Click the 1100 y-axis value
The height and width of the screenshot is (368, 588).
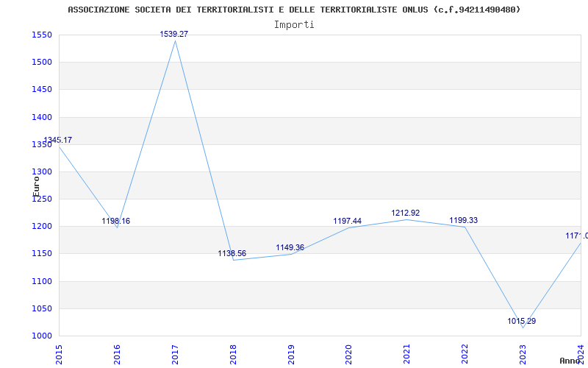point(42,281)
